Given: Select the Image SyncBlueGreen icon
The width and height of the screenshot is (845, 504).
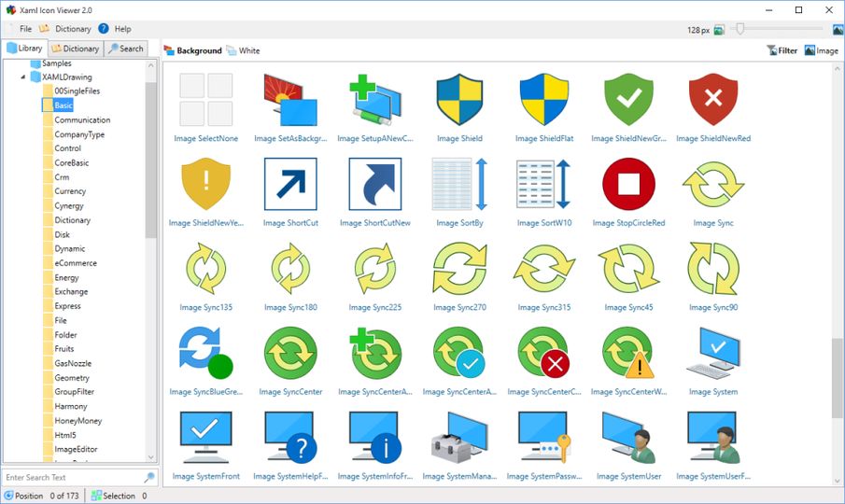Looking at the screenshot, I should 205,353.
